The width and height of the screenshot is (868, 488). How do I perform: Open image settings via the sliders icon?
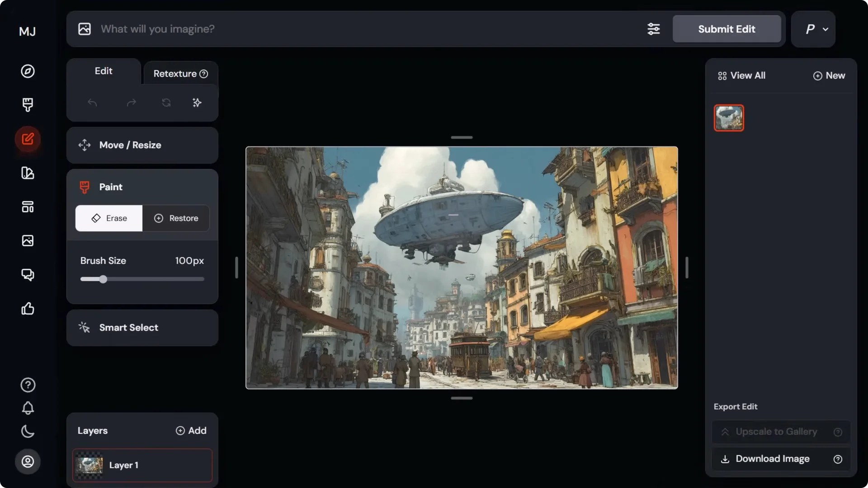tap(653, 29)
